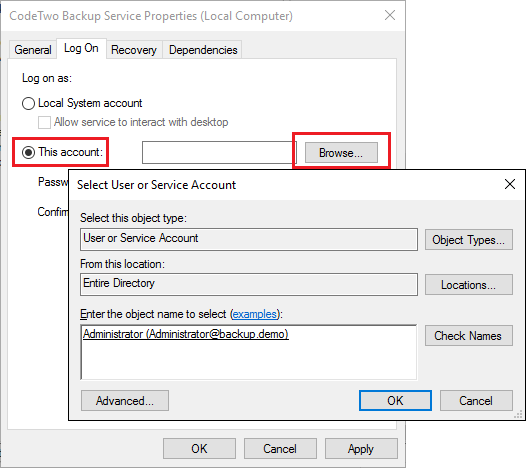This screenshot has height=468, width=526.
Task: Select the Local System account radio button
Action: pos(28,103)
